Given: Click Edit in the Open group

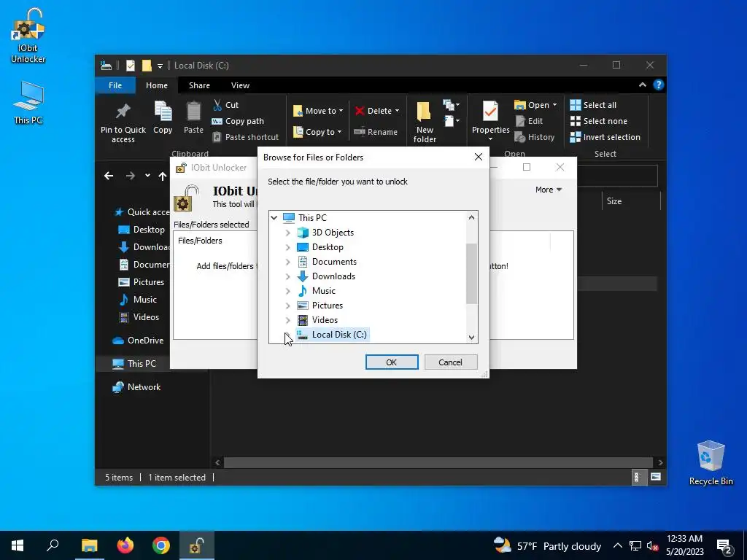Looking at the screenshot, I should click(530, 121).
